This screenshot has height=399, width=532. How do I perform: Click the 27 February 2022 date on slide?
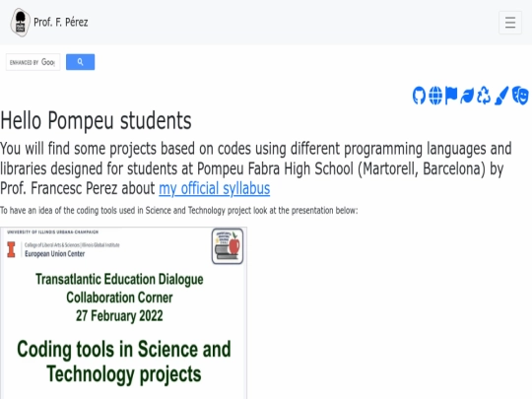pos(119,316)
